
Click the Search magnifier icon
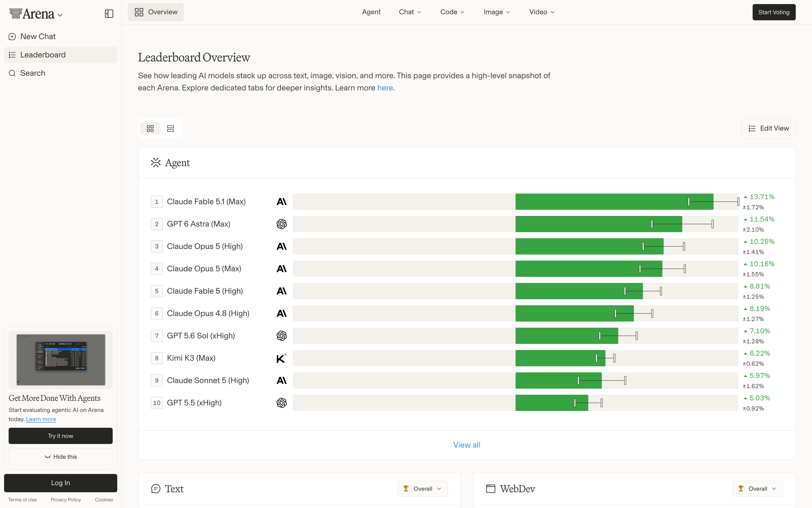[12, 73]
